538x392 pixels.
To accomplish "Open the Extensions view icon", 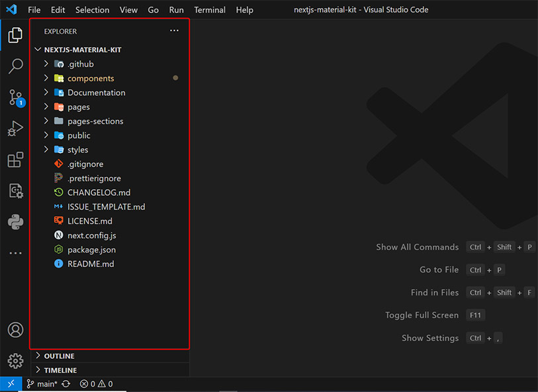I will pyautogui.click(x=15, y=160).
